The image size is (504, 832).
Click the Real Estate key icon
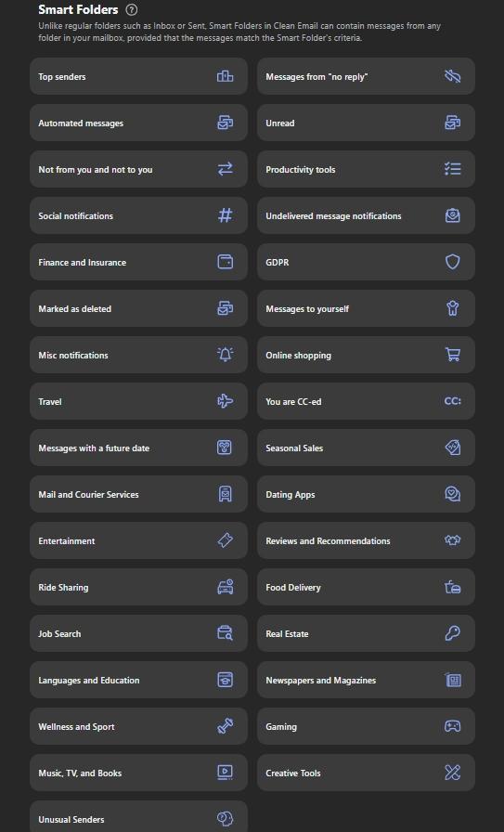coord(453,633)
